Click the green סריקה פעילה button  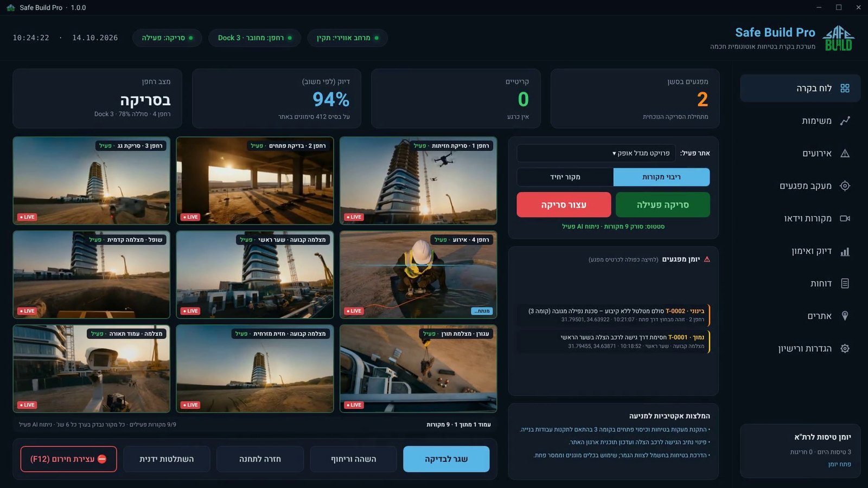pyautogui.click(x=662, y=204)
